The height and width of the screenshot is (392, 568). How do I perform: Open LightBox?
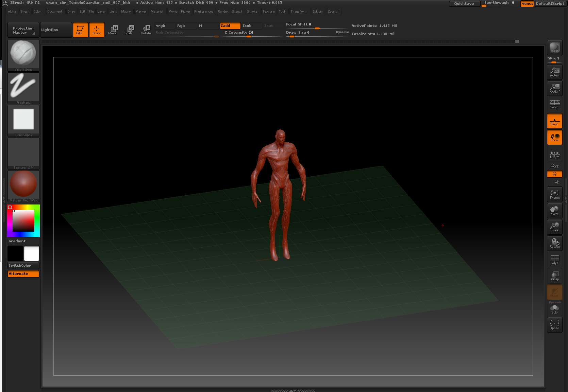pyautogui.click(x=55, y=30)
